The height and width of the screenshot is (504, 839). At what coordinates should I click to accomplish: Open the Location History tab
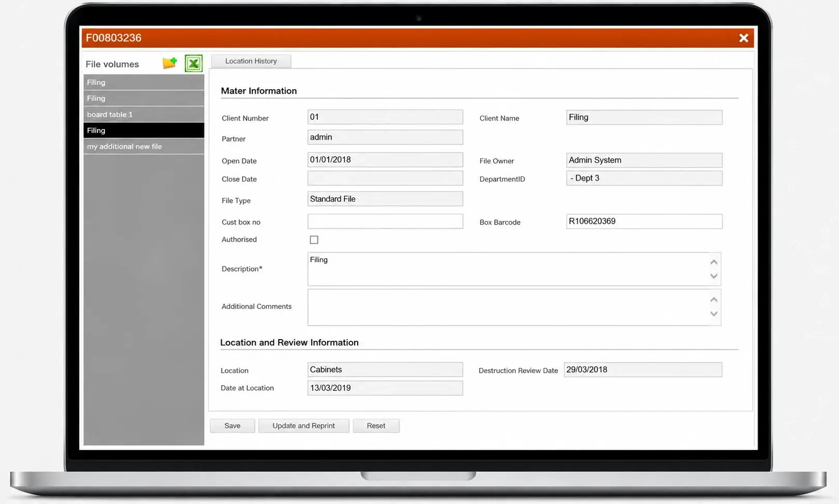pos(251,61)
